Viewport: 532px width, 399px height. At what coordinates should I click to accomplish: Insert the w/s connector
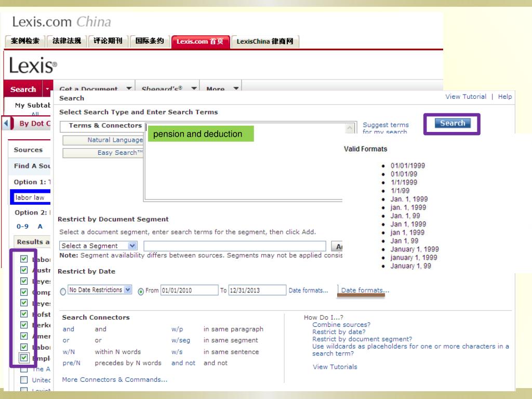click(x=177, y=352)
